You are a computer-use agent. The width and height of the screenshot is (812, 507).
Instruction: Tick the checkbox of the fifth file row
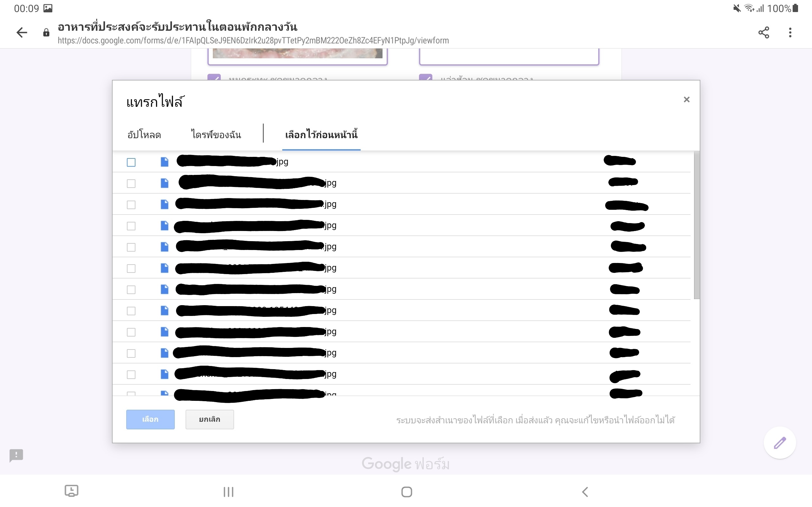[x=131, y=247]
